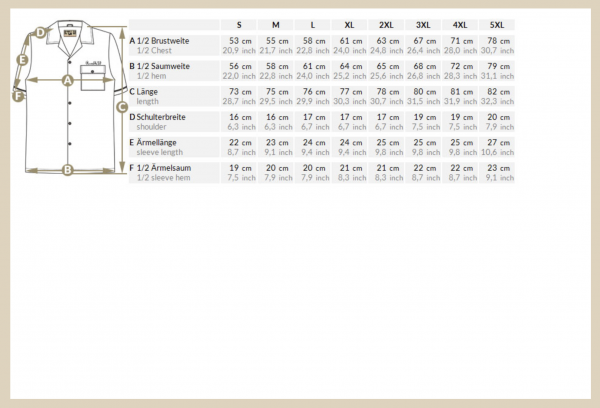Screen dimensions: 600x408
Task: Click the circled E sleeve length marker
Action: 21,59
